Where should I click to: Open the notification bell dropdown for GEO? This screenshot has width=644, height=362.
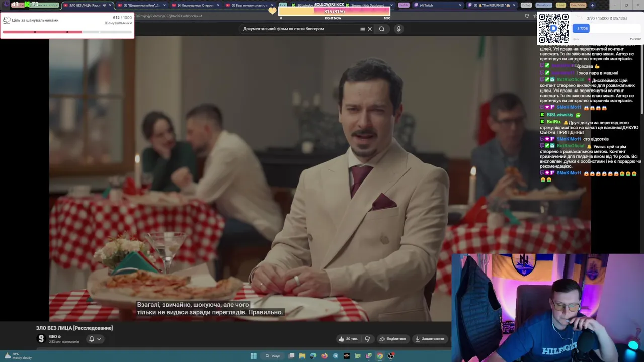click(95, 339)
